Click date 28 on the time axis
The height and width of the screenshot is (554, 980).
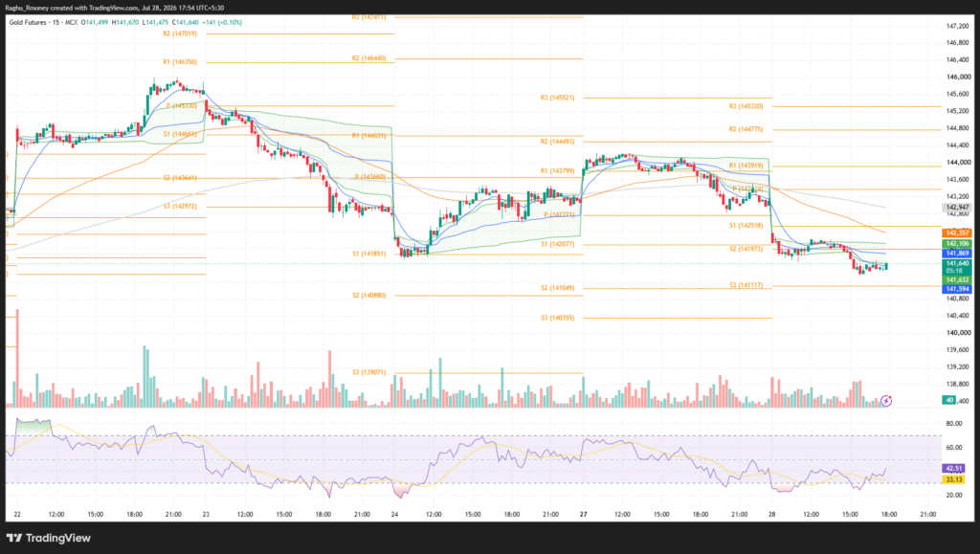point(772,515)
